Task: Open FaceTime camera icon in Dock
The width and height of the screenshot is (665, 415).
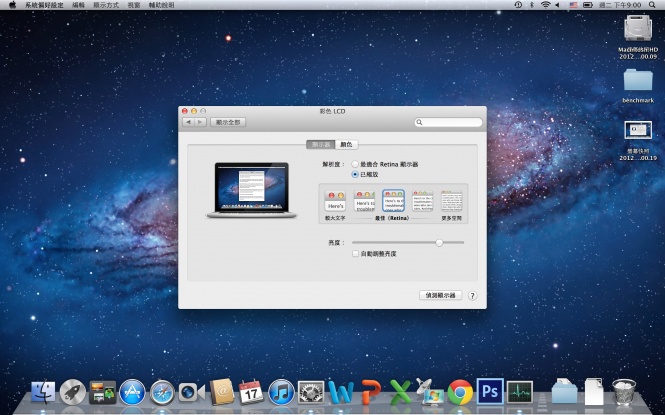Action: pos(192,393)
